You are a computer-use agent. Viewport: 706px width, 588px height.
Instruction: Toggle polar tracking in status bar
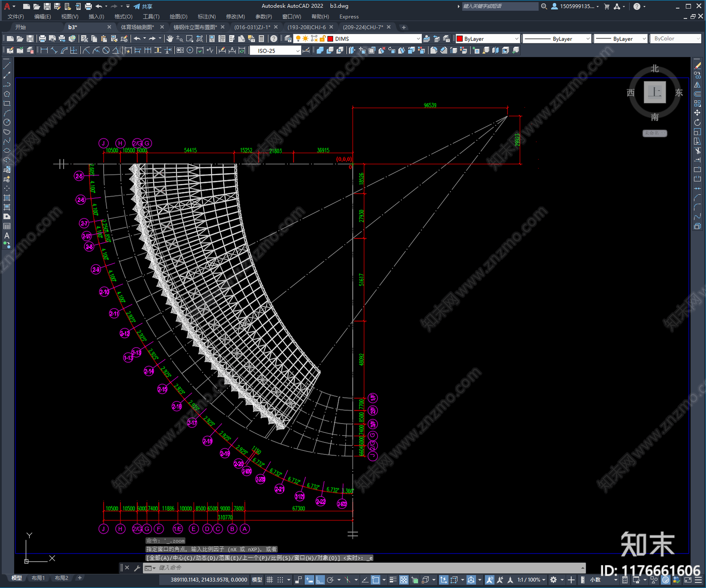330,580
